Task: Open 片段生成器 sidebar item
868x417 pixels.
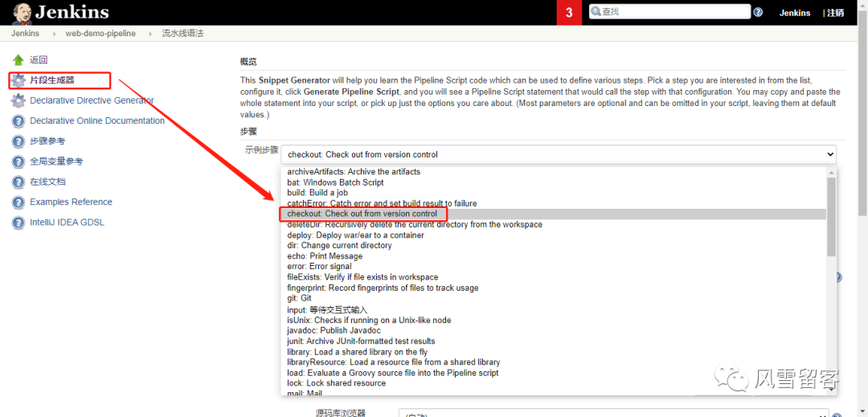Action: 52,80
